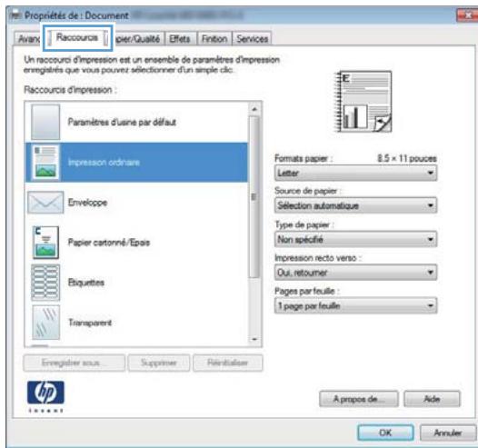Open the Impression recto verso dropdown
This screenshot has height=448, width=478.
(355, 272)
